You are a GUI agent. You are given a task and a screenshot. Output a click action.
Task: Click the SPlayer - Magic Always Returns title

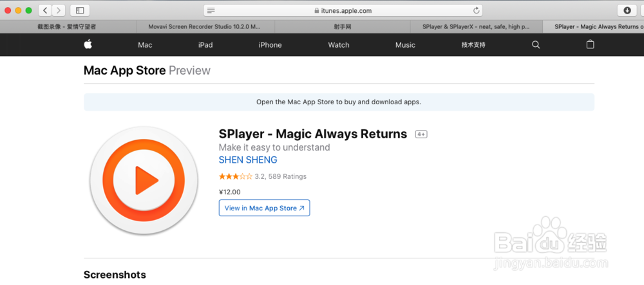pos(312,134)
